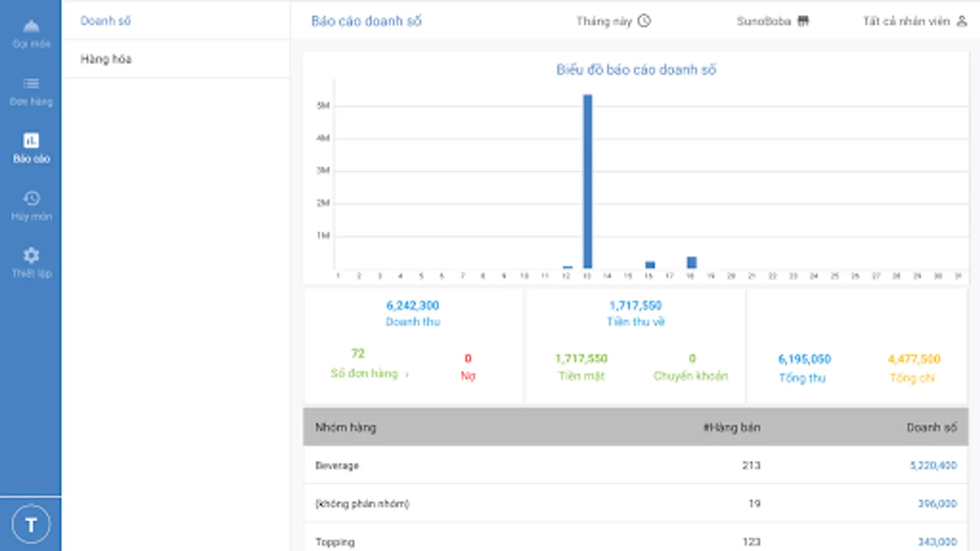Select the Doanh số report tab

click(105, 20)
